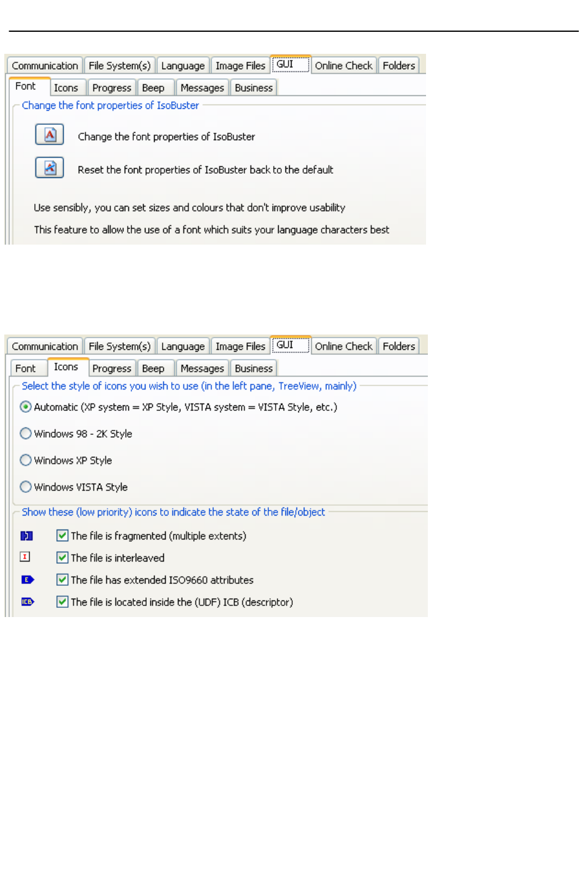Click 'Change the font properties of IsoBuster' black label
588x891 pixels.
pyautogui.click(x=166, y=136)
